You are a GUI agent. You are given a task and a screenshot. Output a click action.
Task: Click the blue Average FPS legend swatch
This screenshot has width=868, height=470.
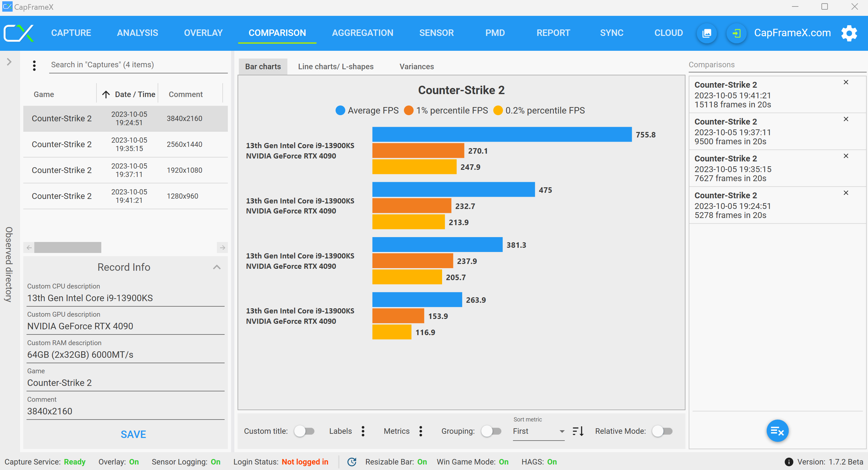click(340, 110)
